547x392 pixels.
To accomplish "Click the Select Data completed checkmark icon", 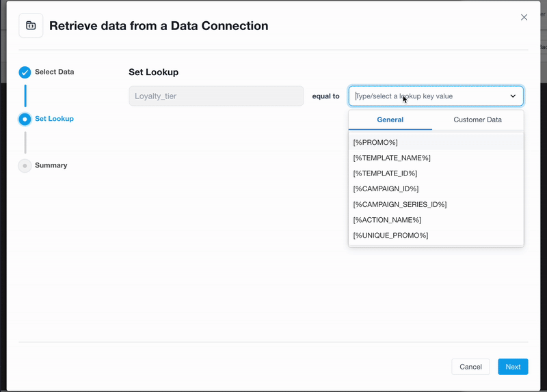I will [x=25, y=72].
